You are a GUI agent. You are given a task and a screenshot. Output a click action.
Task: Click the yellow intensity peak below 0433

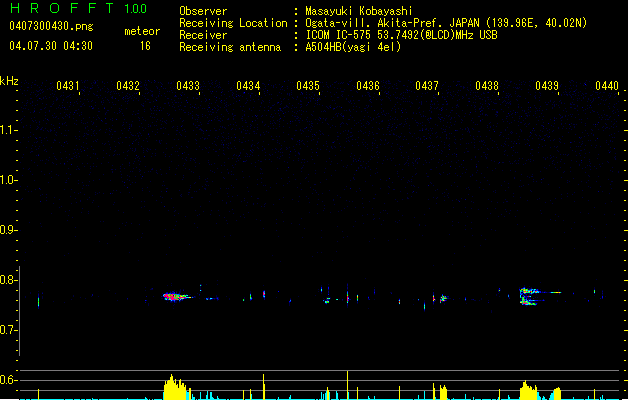[175, 387]
